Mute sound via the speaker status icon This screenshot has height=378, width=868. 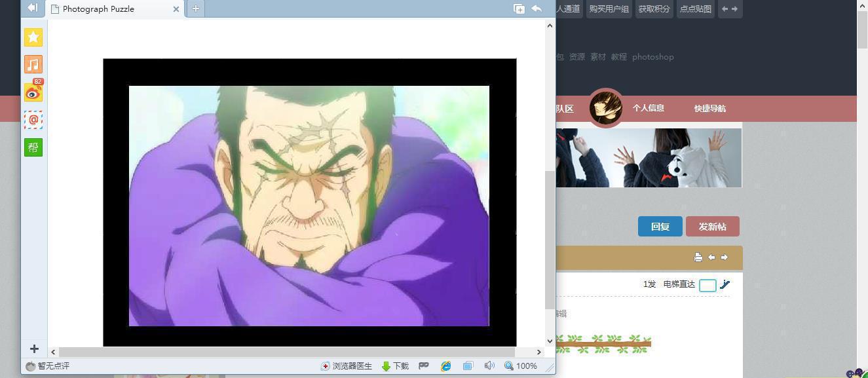489,366
